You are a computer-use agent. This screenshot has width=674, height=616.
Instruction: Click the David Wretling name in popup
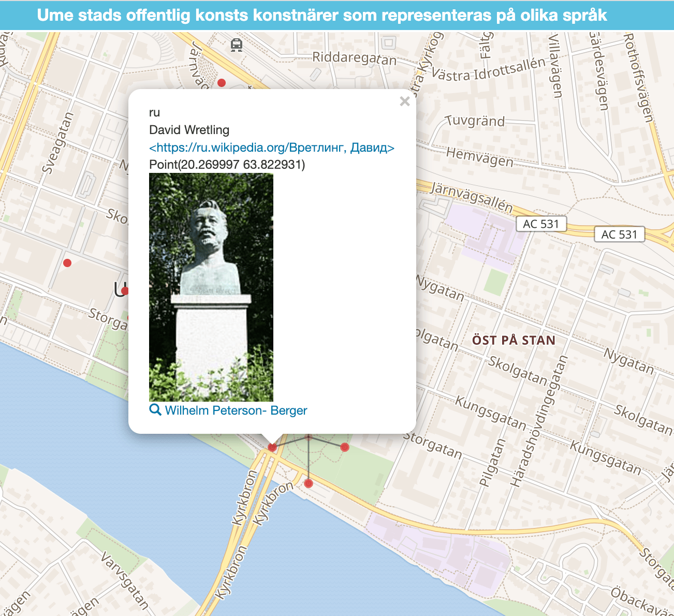point(189,130)
